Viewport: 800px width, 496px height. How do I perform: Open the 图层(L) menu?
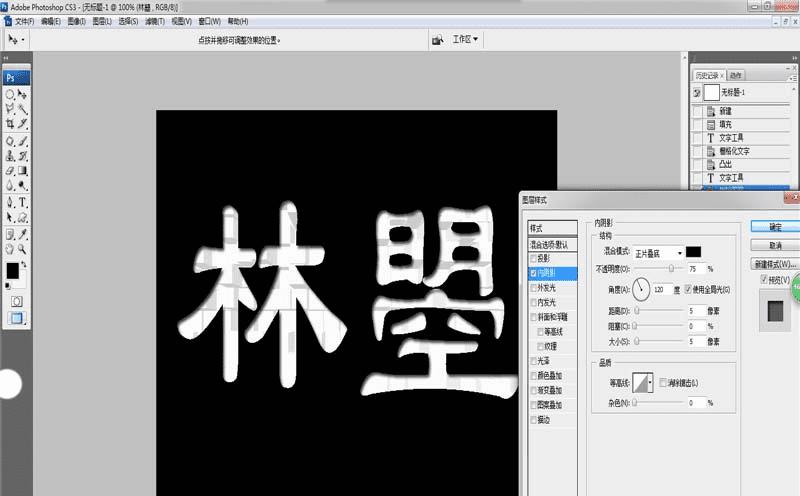tap(102, 21)
